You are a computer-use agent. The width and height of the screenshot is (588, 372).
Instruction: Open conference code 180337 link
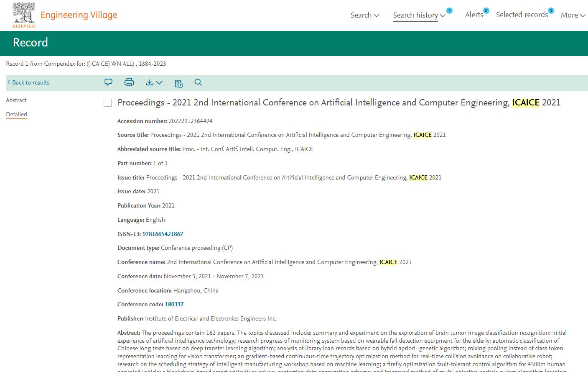click(x=174, y=304)
